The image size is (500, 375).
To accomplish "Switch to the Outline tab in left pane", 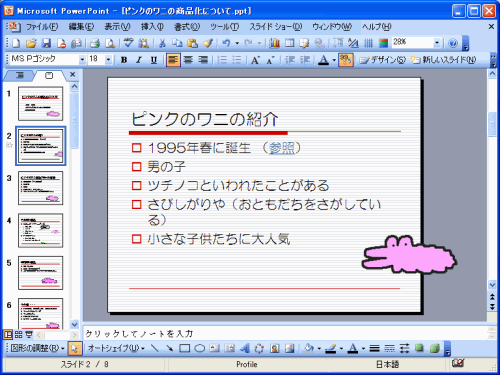I will point(20,75).
